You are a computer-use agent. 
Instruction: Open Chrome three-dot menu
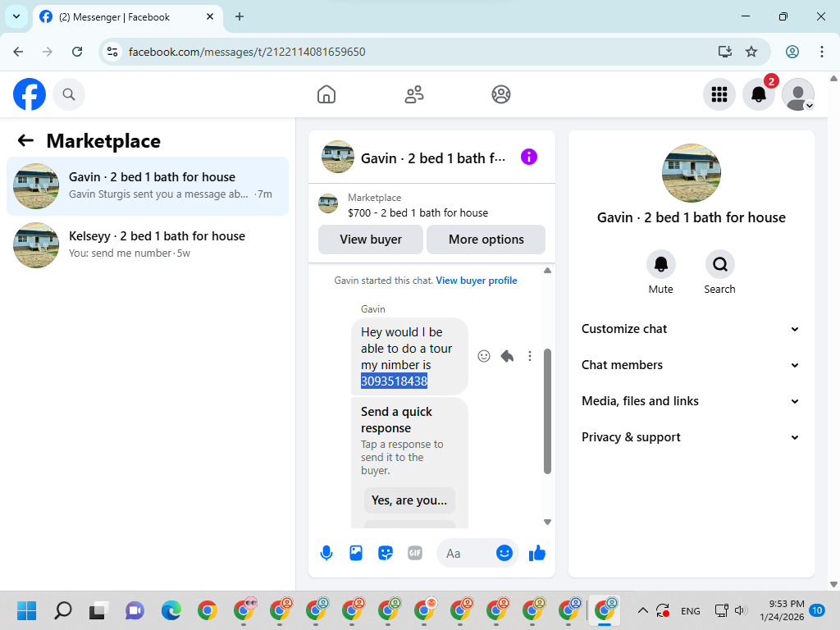(822, 52)
